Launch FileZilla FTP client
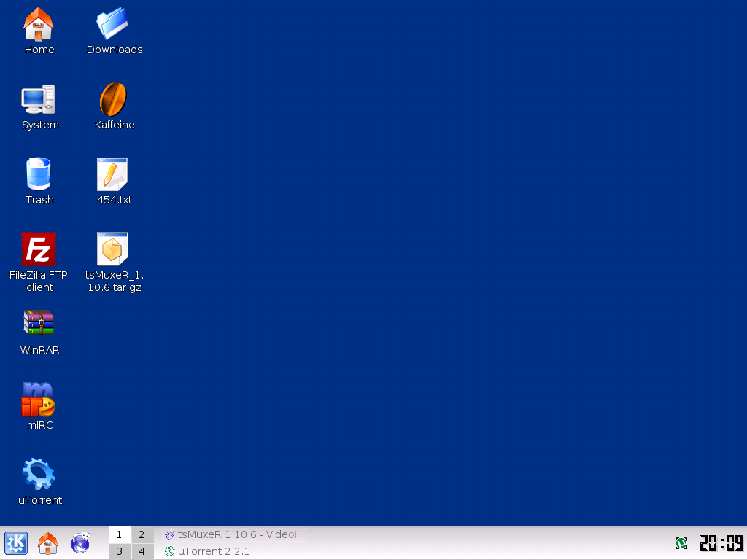 pos(39,249)
